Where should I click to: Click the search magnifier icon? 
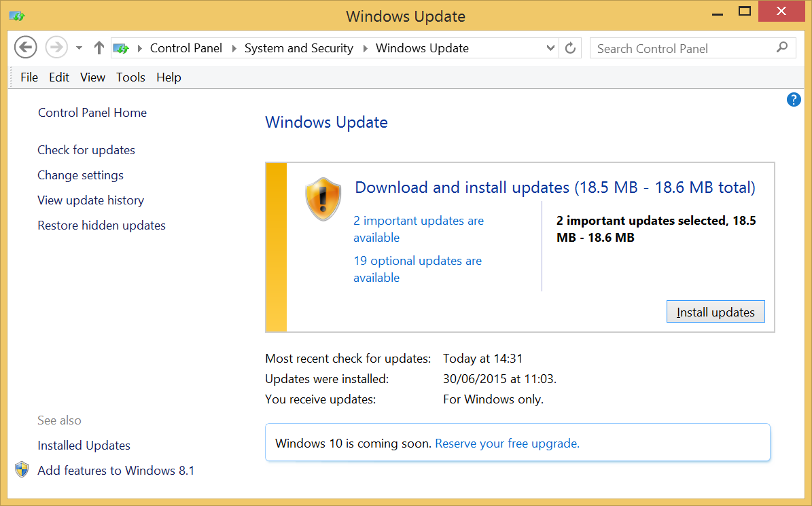[782, 48]
